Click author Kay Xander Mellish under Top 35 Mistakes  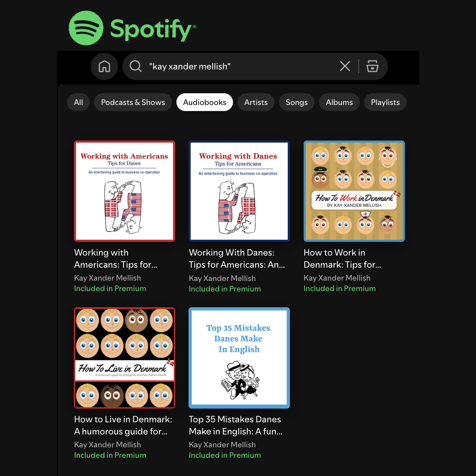click(x=222, y=445)
